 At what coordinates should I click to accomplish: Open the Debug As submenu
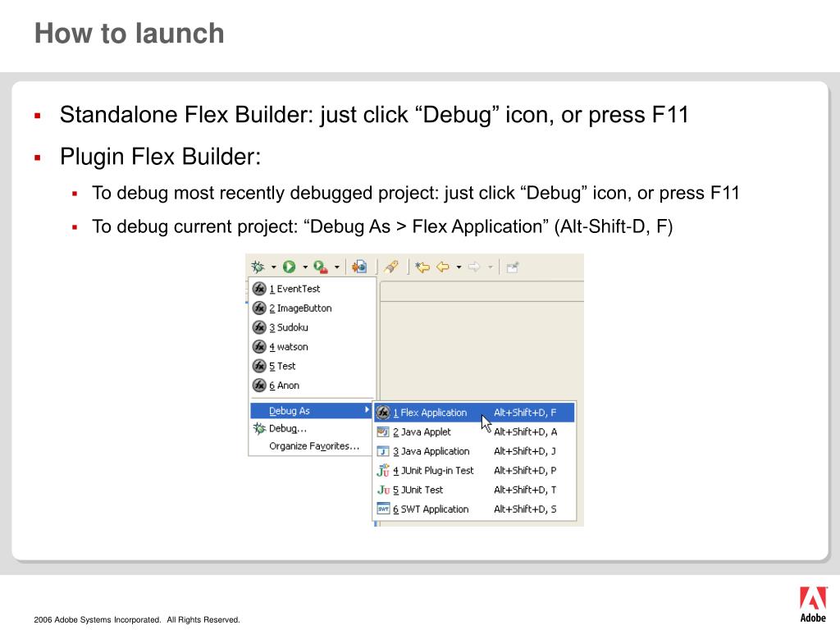click(x=311, y=411)
